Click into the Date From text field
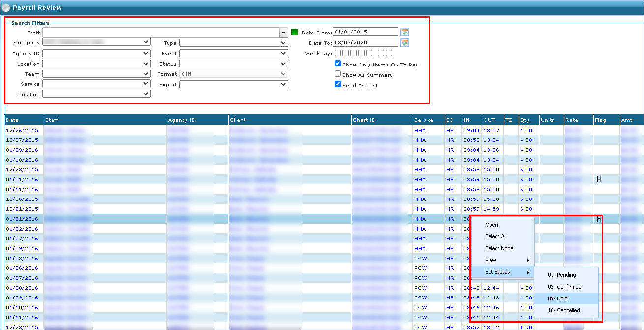The width and height of the screenshot is (644, 330). coord(365,32)
